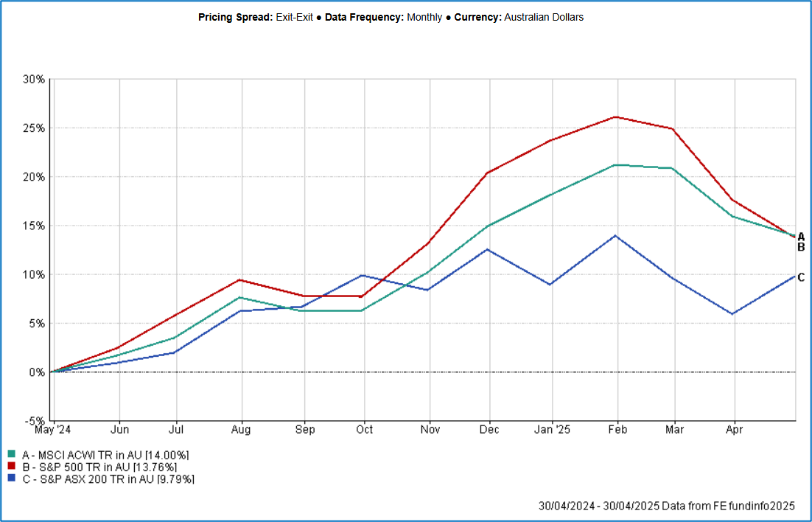Screen dimensions: 812x522
Task: Click the 'Australian Dollars' currency value
Action: [544, 17]
